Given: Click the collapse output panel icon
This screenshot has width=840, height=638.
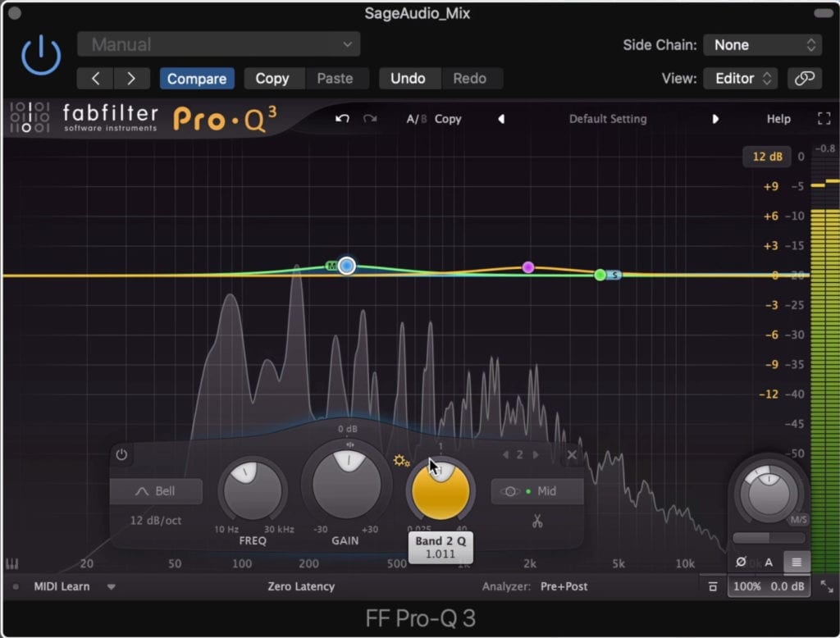Looking at the screenshot, I should (x=713, y=587).
